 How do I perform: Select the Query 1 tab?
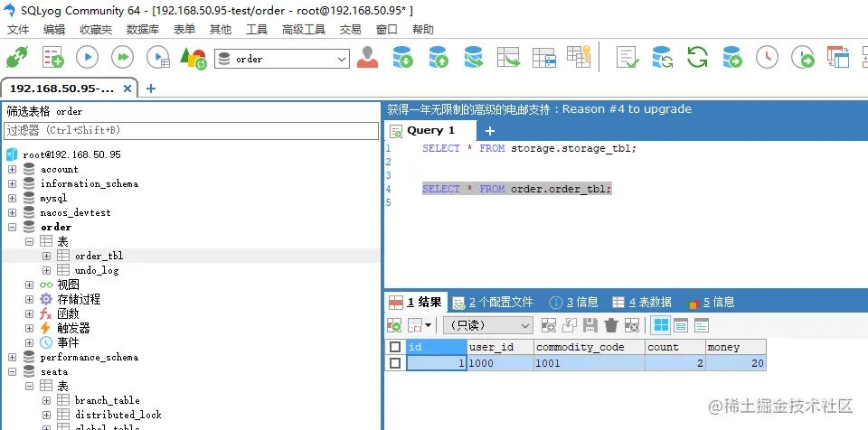point(430,131)
